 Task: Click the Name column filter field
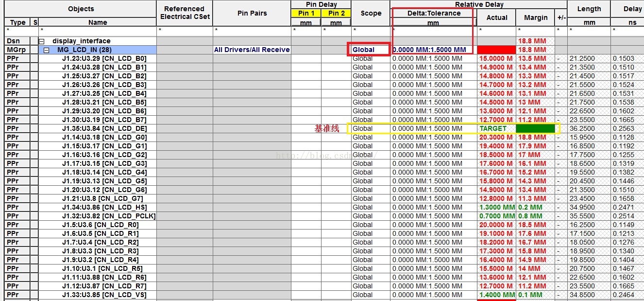[x=98, y=30]
